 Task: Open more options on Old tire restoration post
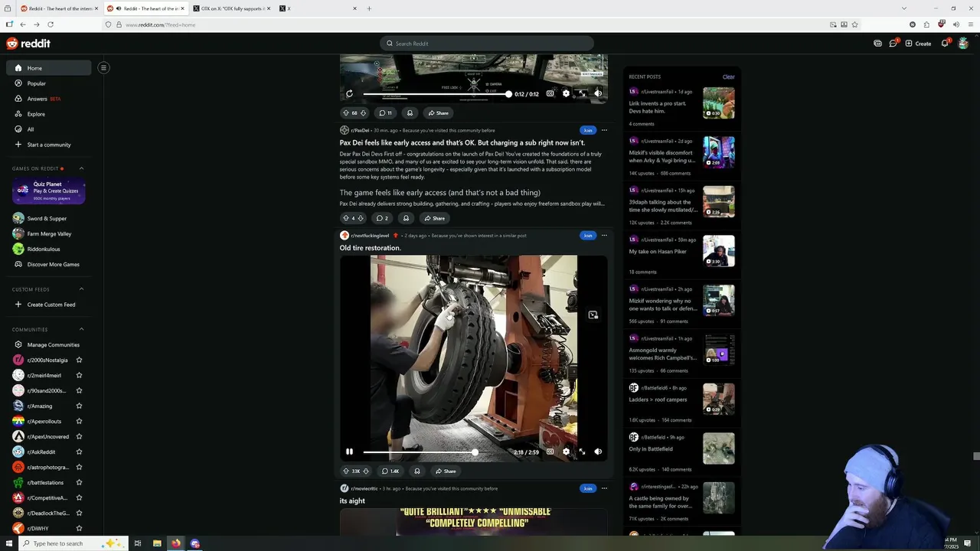(604, 236)
